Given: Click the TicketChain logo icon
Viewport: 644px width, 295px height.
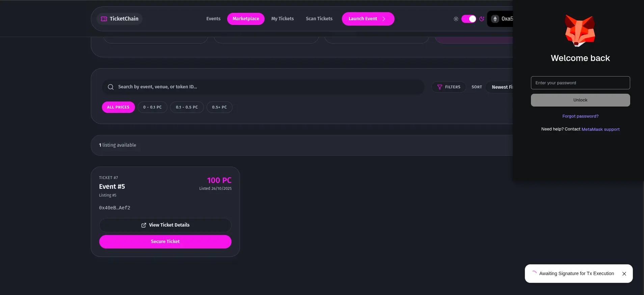Looking at the screenshot, I should [104, 19].
